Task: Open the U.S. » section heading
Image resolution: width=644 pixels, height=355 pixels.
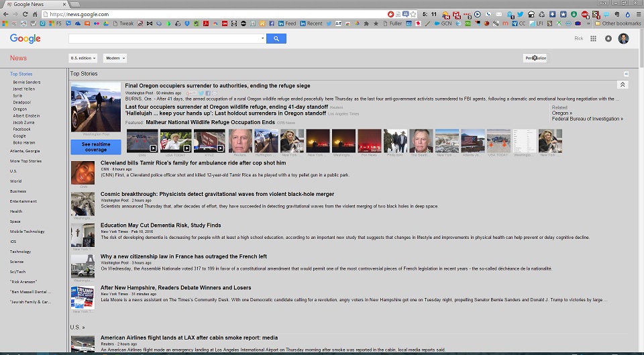Action: (77, 327)
